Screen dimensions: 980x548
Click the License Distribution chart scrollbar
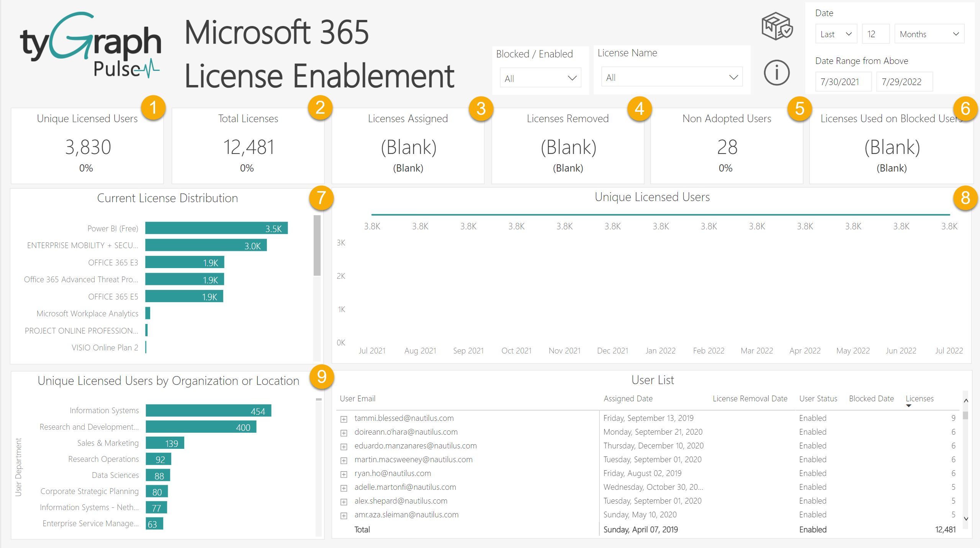(317, 245)
